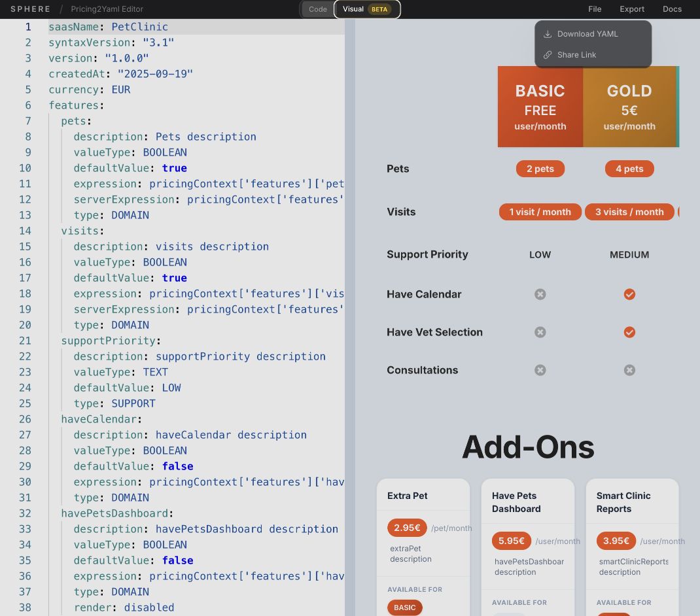This screenshot has width=700, height=616.
Task: Click the LOW support priority value
Action: (x=540, y=255)
